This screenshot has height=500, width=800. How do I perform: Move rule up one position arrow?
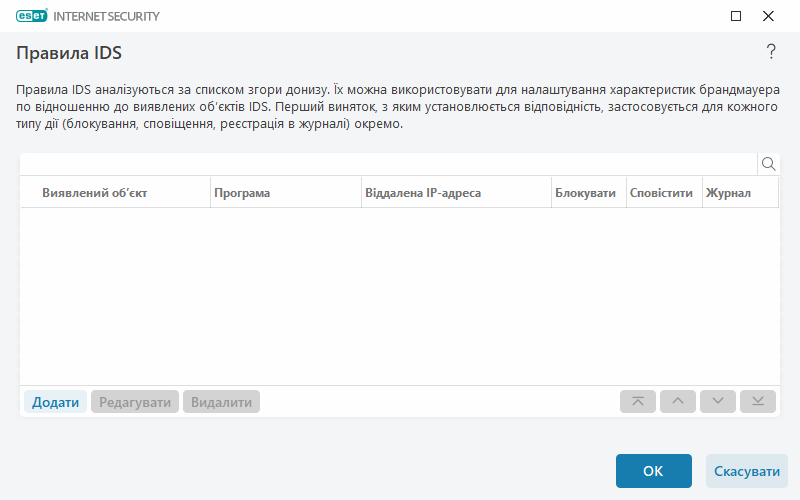678,402
